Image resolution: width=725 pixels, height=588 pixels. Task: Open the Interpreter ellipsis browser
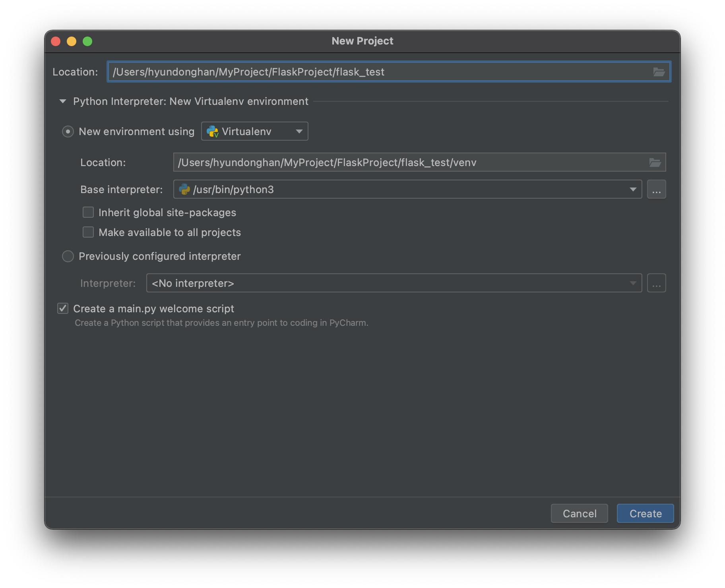click(x=656, y=283)
